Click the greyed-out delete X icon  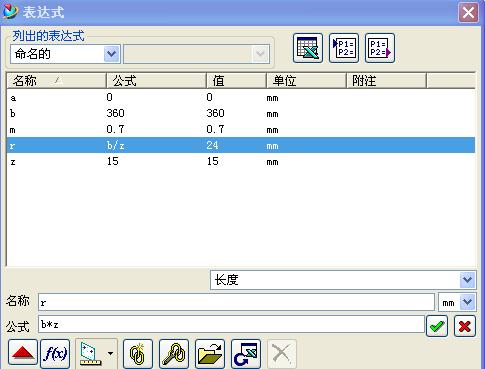[x=282, y=353]
